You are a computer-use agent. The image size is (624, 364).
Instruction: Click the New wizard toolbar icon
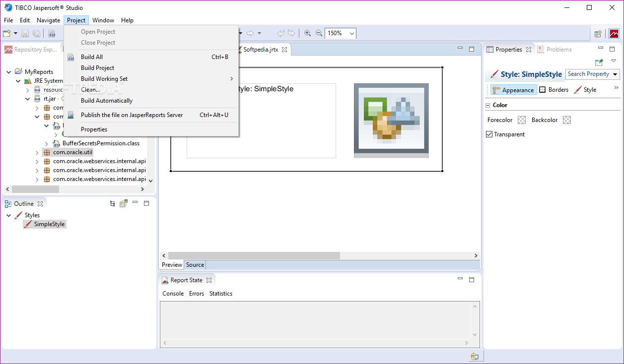tap(7, 33)
